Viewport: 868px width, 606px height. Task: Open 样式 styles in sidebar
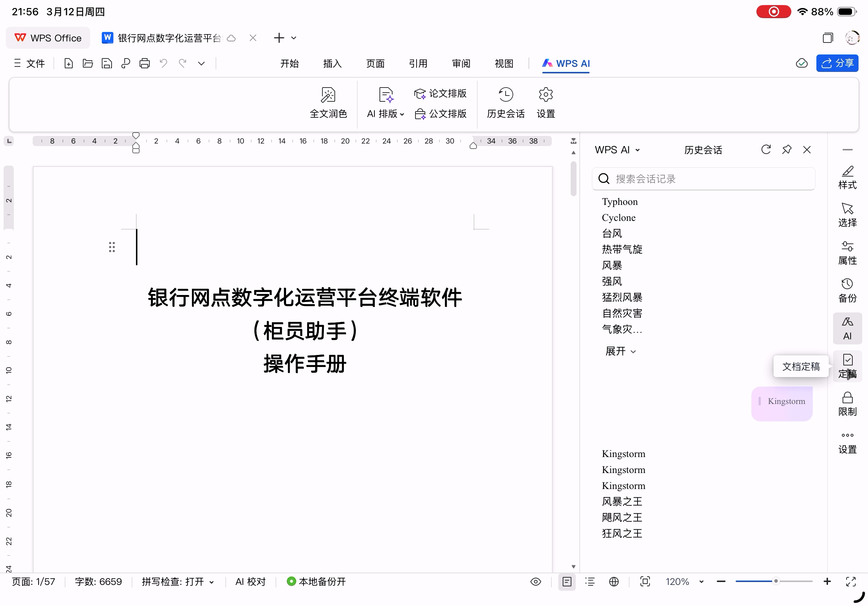pos(847,177)
